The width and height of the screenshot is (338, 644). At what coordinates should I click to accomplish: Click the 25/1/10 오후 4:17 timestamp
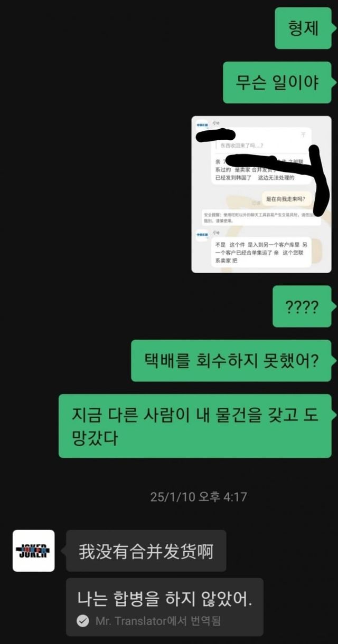pyautogui.click(x=199, y=496)
